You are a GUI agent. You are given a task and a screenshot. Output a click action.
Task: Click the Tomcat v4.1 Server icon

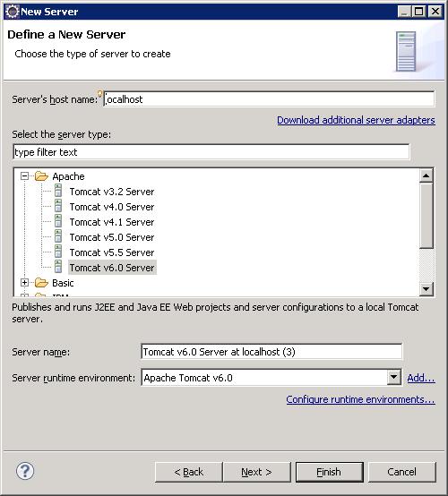pyautogui.click(x=58, y=221)
